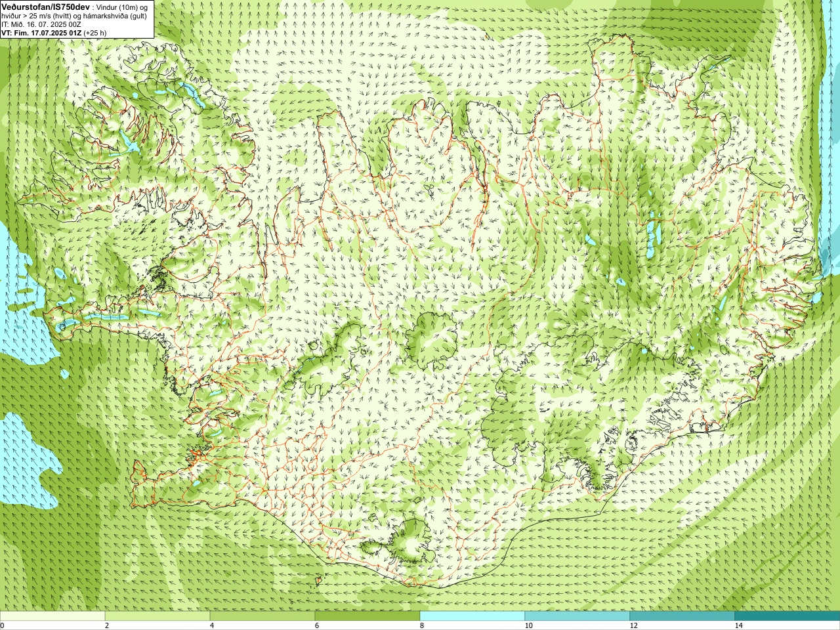The height and width of the screenshot is (630, 840).
Task: Click the 'Veðurstofan/IS750dev' title text
Action: coord(45,6)
